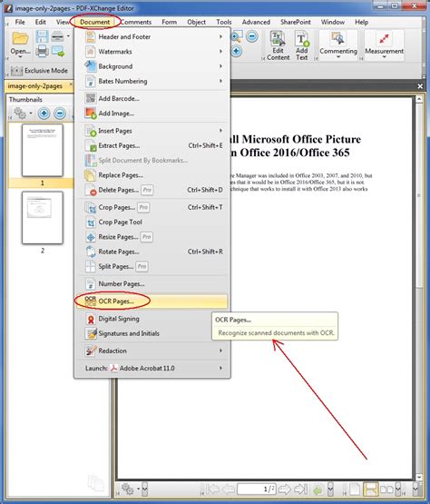The width and height of the screenshot is (430, 504).
Task: Expand Watermarks submenu arrow
Action: (221, 52)
